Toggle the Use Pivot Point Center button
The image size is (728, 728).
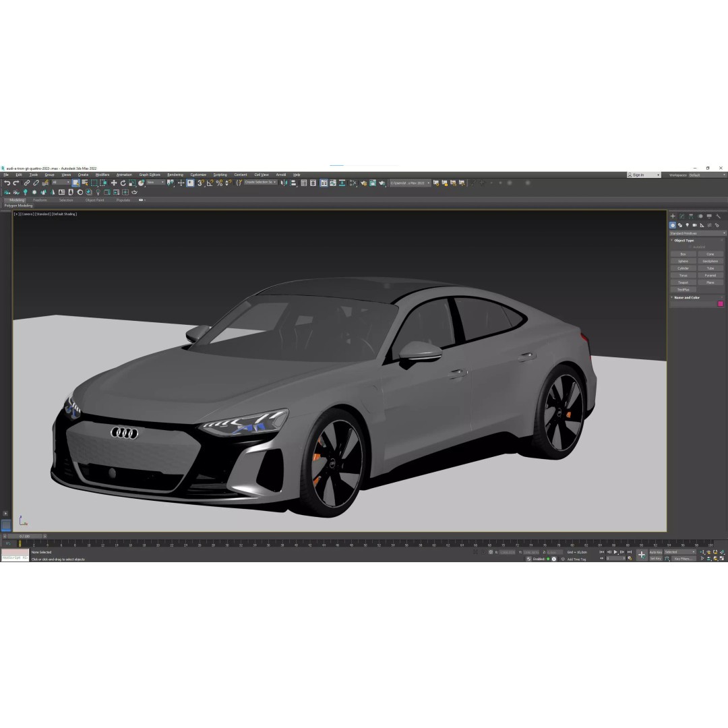click(171, 183)
